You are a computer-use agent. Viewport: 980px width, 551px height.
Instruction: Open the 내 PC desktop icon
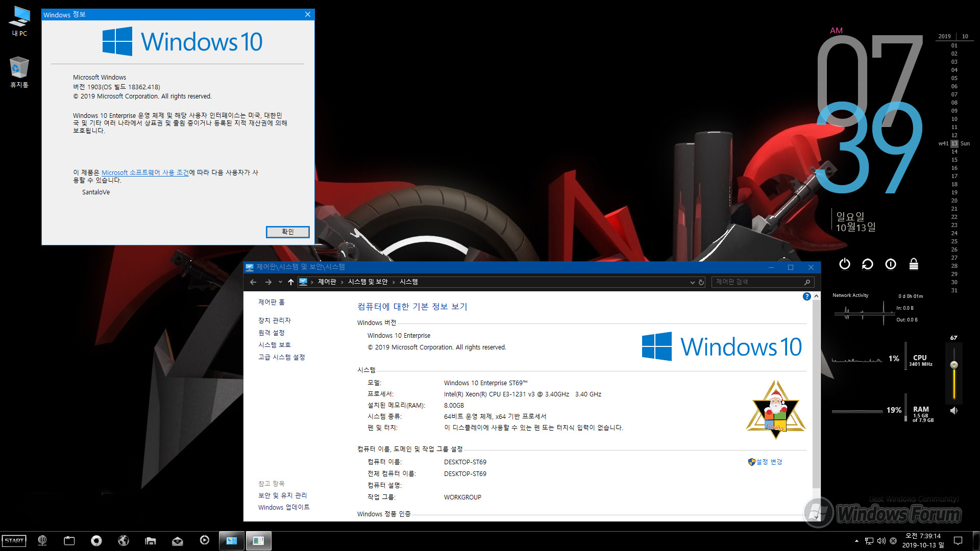[x=19, y=21]
